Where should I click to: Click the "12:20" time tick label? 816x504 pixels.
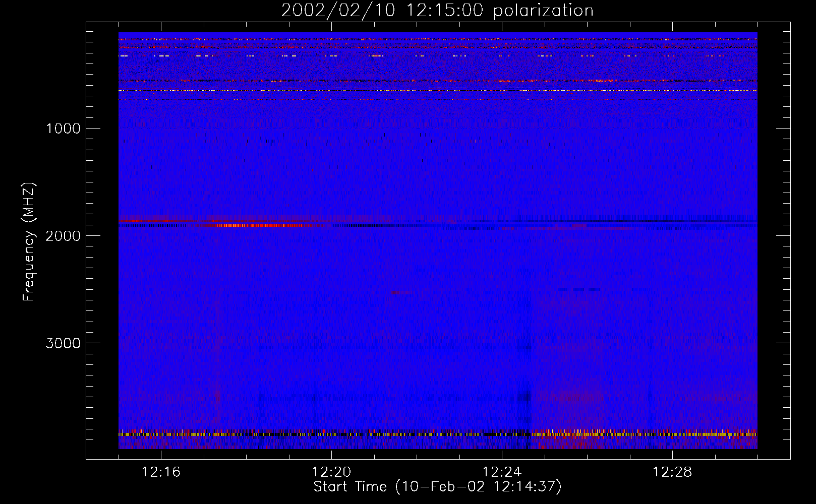point(331,472)
